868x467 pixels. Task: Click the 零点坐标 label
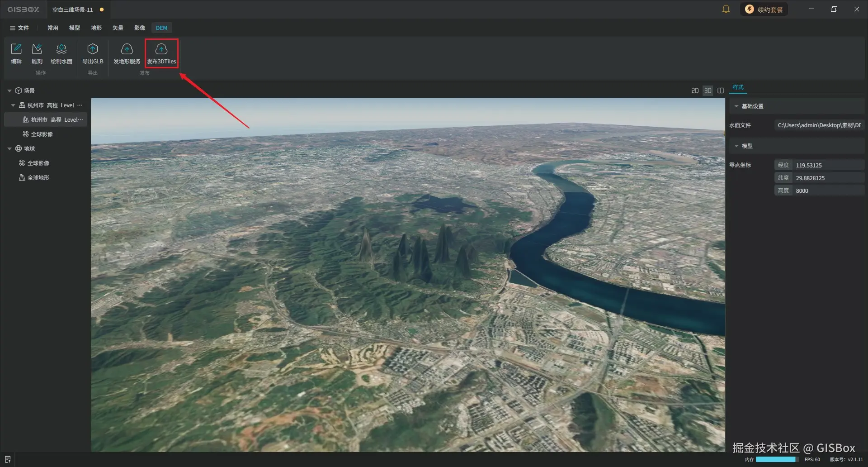point(740,165)
